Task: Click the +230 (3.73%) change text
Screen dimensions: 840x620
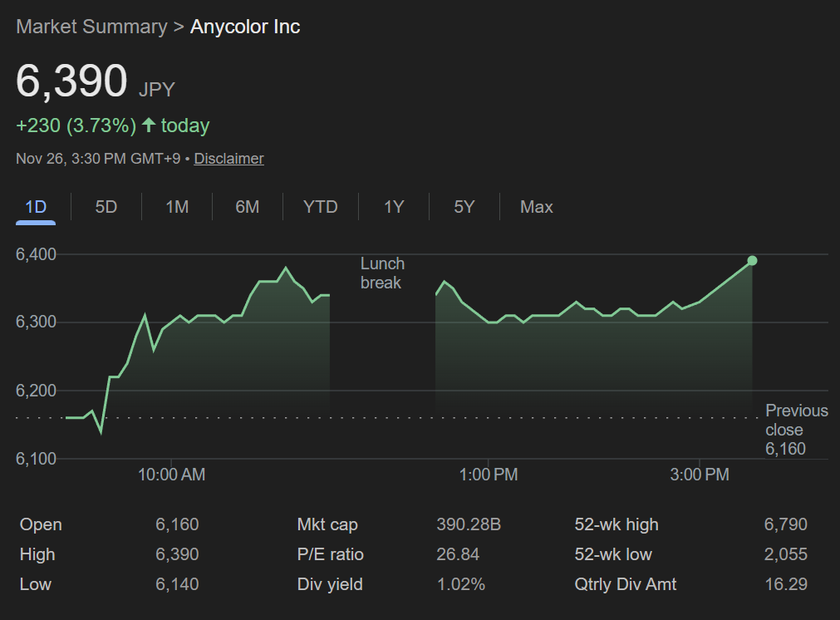Action: [x=76, y=125]
